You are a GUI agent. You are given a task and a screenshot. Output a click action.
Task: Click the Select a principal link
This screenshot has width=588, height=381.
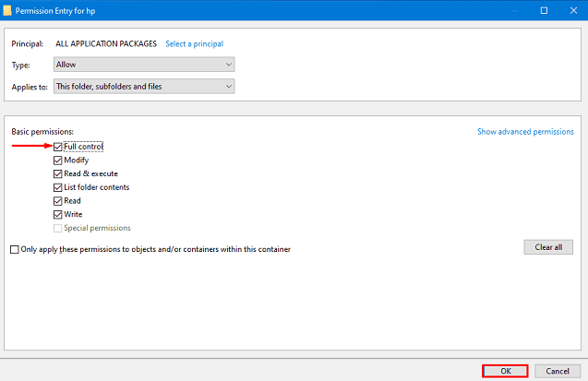194,43
